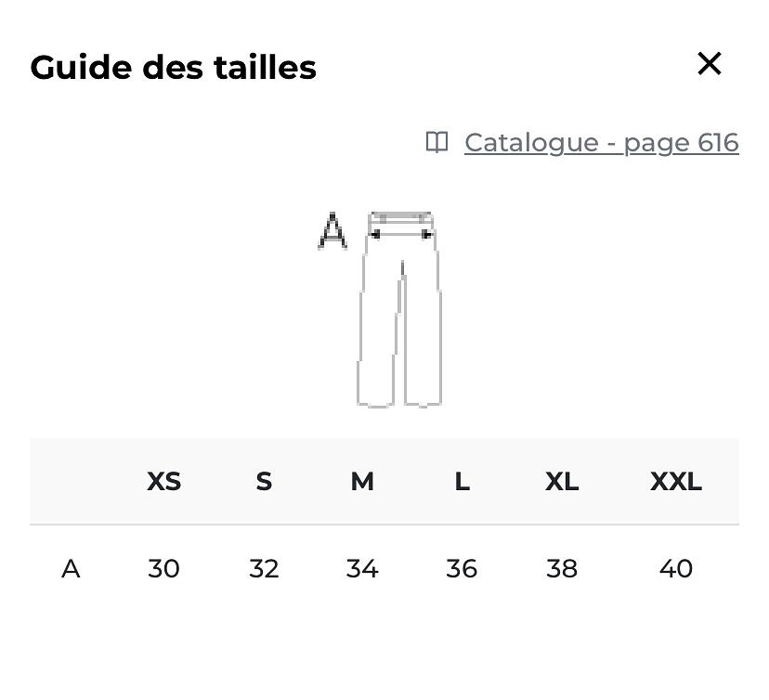Click the letter A label beside diagram
The image size is (769, 700).
[332, 231]
